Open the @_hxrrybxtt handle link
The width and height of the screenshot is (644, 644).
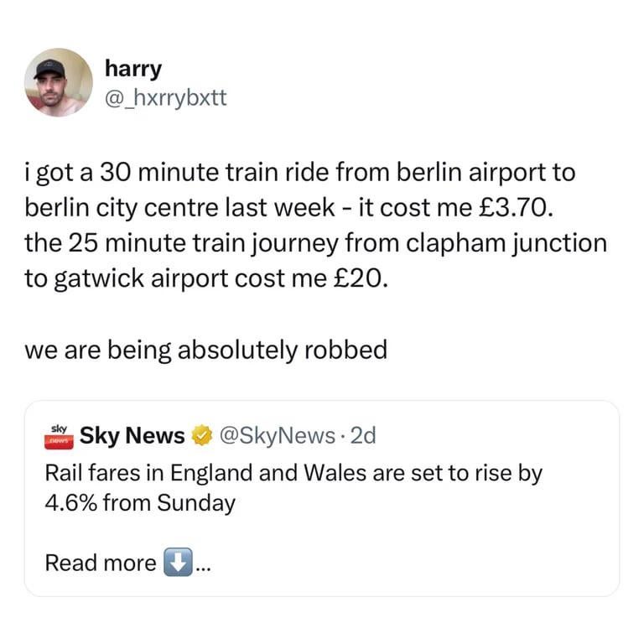164,99
